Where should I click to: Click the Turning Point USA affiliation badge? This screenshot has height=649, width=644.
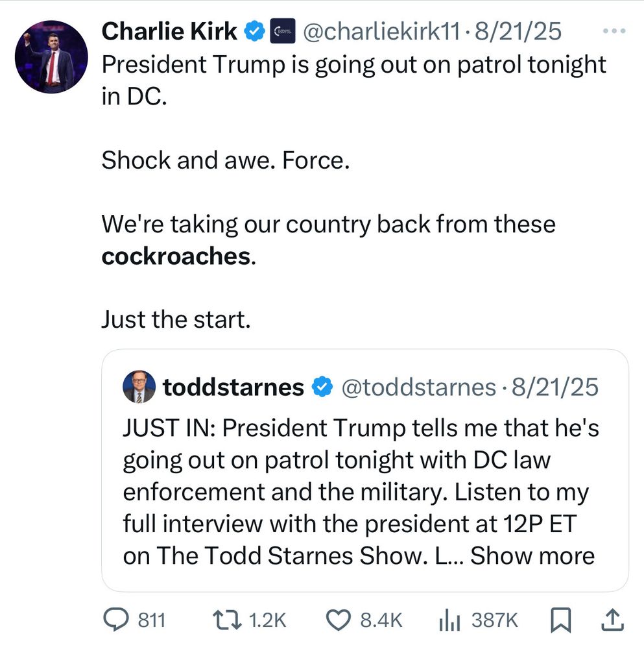coord(281,30)
